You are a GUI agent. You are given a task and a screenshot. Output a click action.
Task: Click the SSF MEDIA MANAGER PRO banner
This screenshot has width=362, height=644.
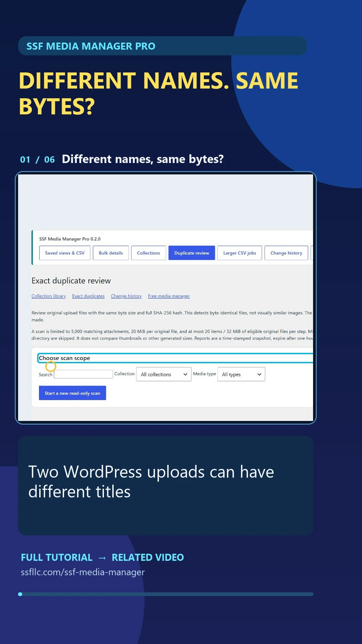(x=163, y=46)
